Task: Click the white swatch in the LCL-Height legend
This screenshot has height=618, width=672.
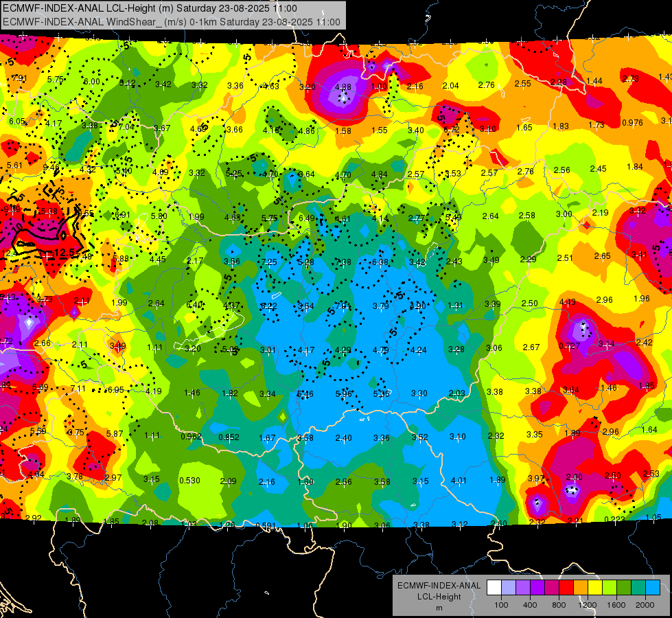Action: (494, 588)
